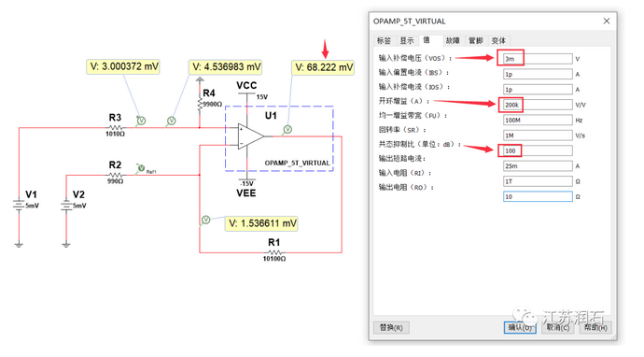Click the V2 battery source symbol
The image size is (644, 357).
[x=66, y=206]
